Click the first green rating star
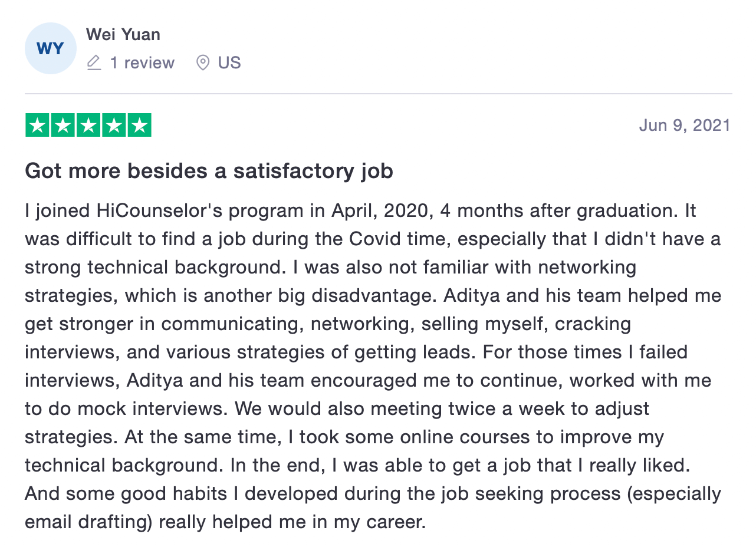This screenshot has height=547, width=756. (38, 125)
